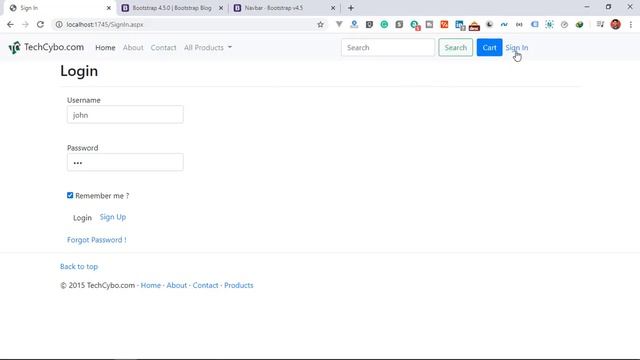The width and height of the screenshot is (640, 360).
Task: Click the address bar URL
Action: coord(105,24)
